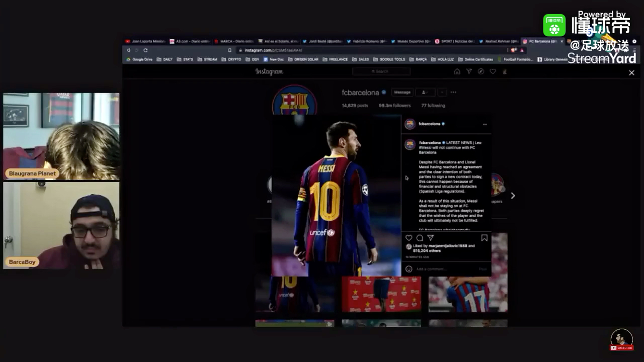Image resolution: width=644 pixels, height=362 pixels.
Task: Expand suggested accounts chevron on profile
Action: click(x=441, y=93)
